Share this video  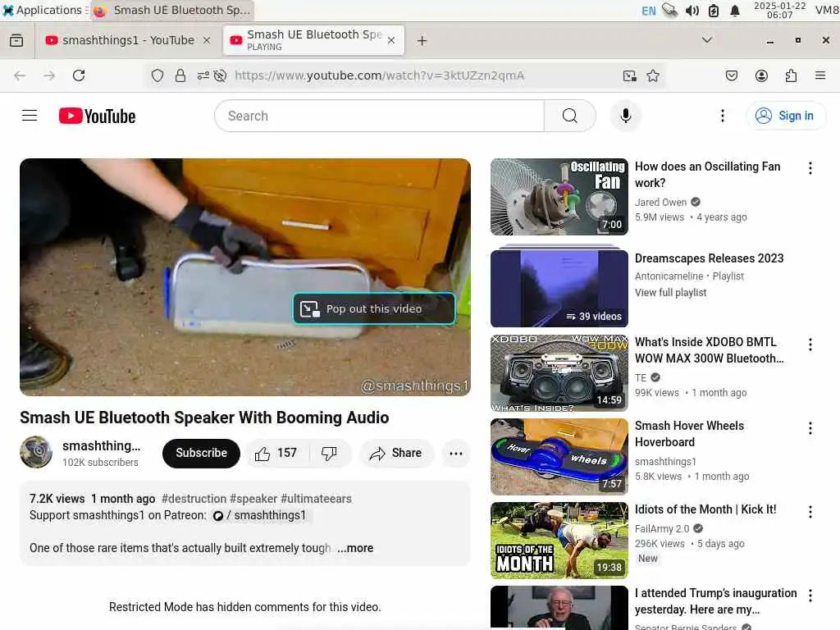395,453
